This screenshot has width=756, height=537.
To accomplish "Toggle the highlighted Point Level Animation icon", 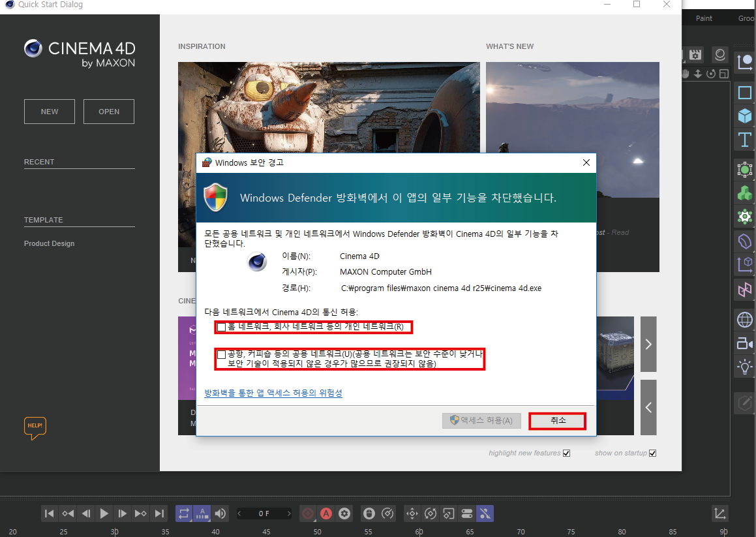I will [x=485, y=514].
